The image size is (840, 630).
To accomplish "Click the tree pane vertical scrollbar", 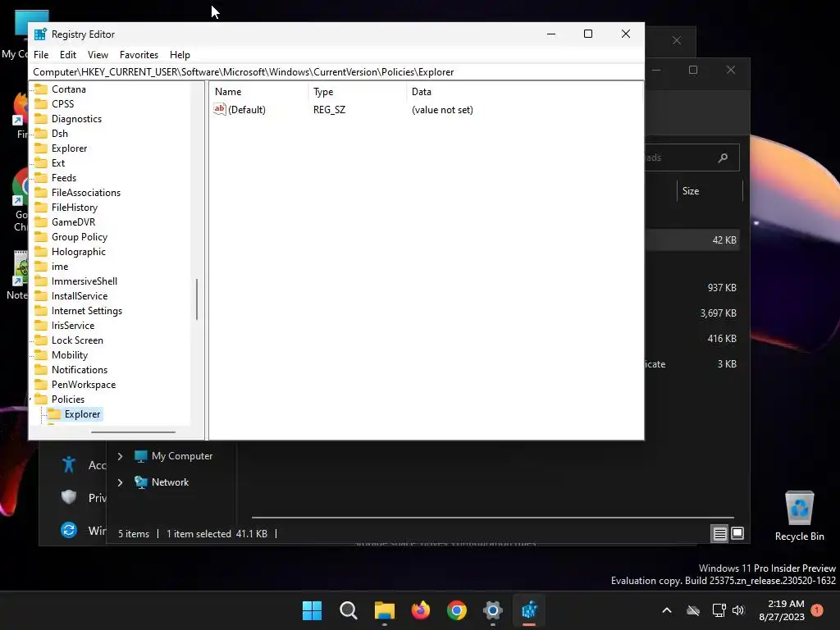I will [197, 299].
